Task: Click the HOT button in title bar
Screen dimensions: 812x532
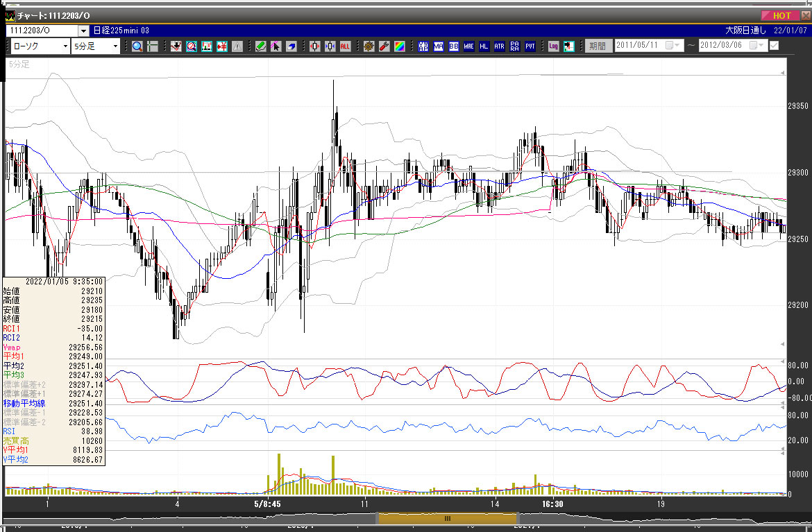Action: click(x=780, y=15)
